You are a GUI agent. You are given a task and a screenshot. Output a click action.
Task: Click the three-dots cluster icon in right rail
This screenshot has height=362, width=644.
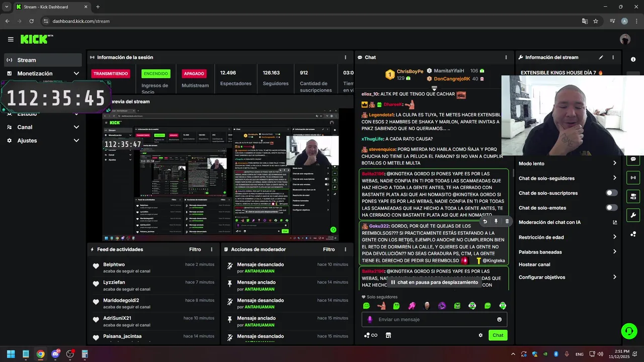click(633, 234)
